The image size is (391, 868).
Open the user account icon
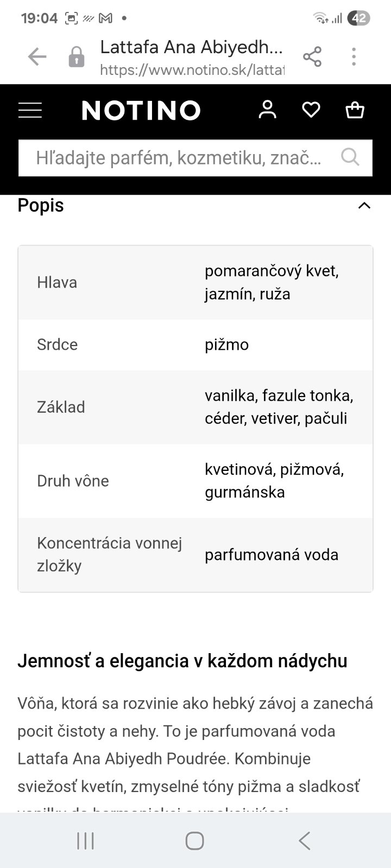(267, 110)
